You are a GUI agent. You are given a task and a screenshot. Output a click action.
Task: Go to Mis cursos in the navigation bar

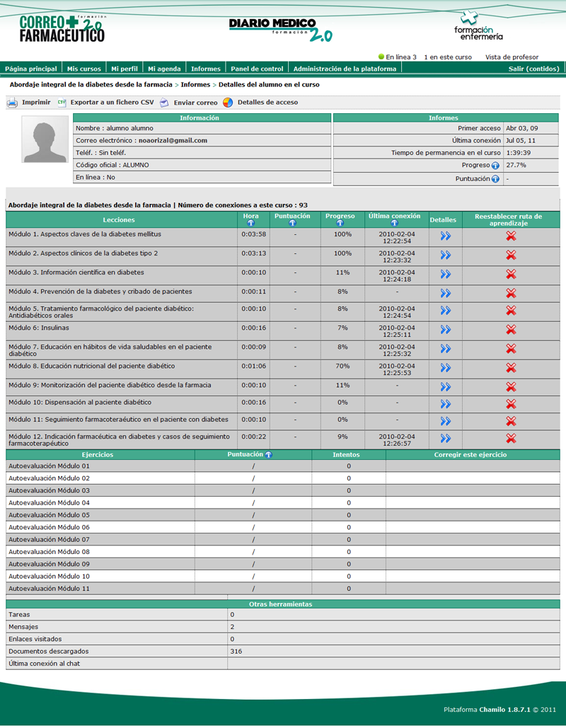click(84, 69)
